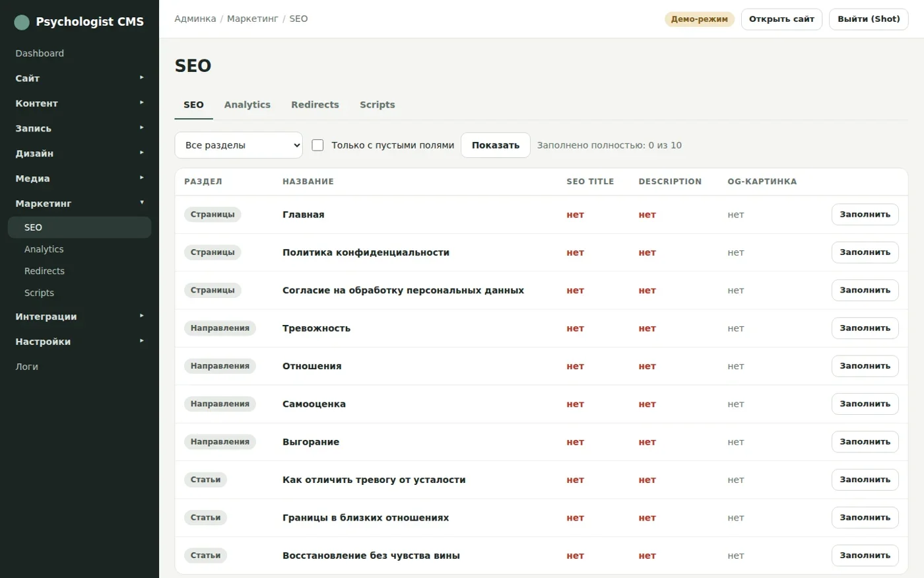
Task: Expand the Дизайн sidebar section
Action: [79, 153]
